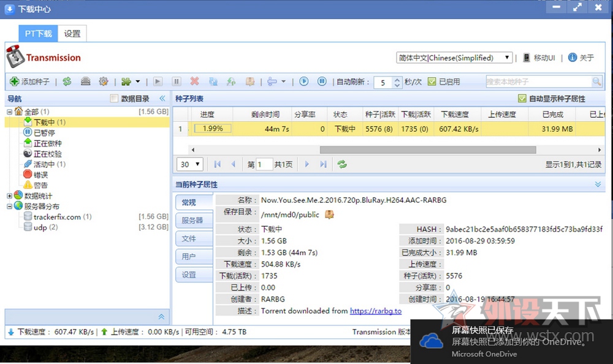Switch to the PT下载 tab
The image size is (613, 364).
click(x=38, y=34)
